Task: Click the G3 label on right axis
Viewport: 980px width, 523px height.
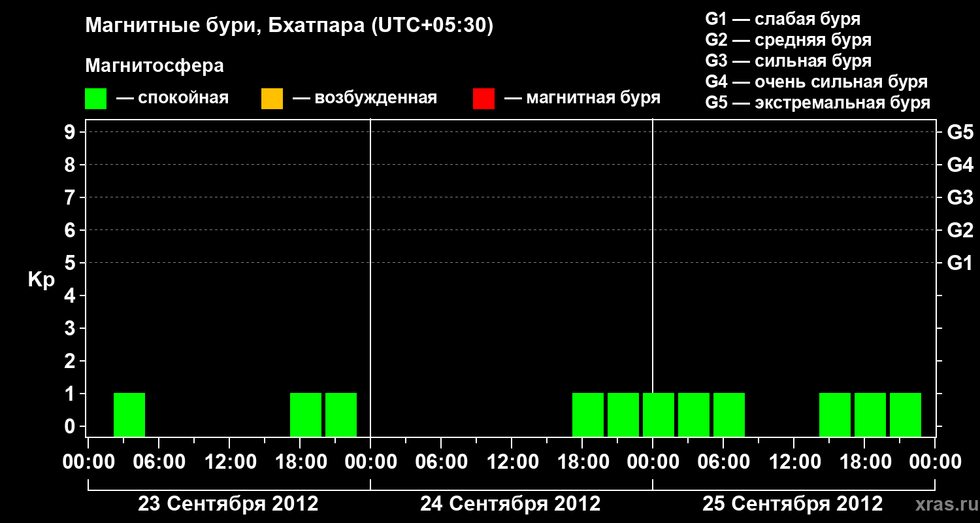Action: click(960, 198)
